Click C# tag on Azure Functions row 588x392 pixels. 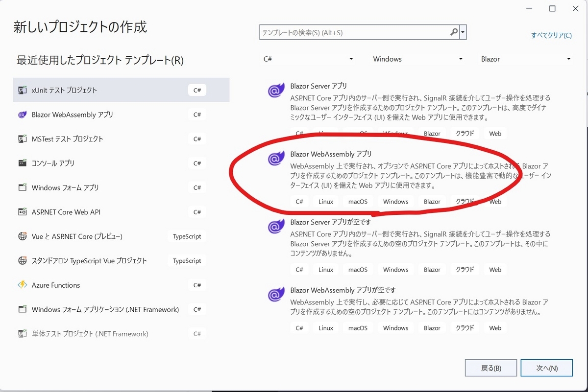(x=197, y=285)
